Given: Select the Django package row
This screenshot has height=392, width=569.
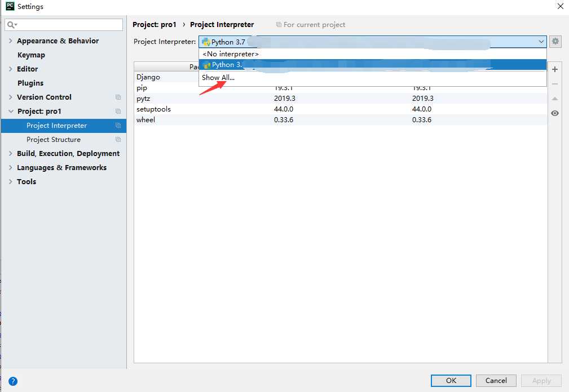Looking at the screenshot, I should tap(166, 77).
